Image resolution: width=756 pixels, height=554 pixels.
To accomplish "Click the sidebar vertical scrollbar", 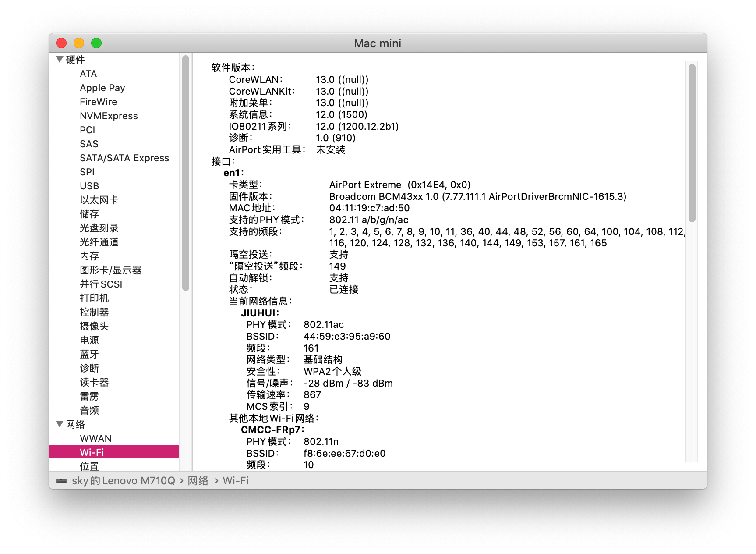I will 186,173.
